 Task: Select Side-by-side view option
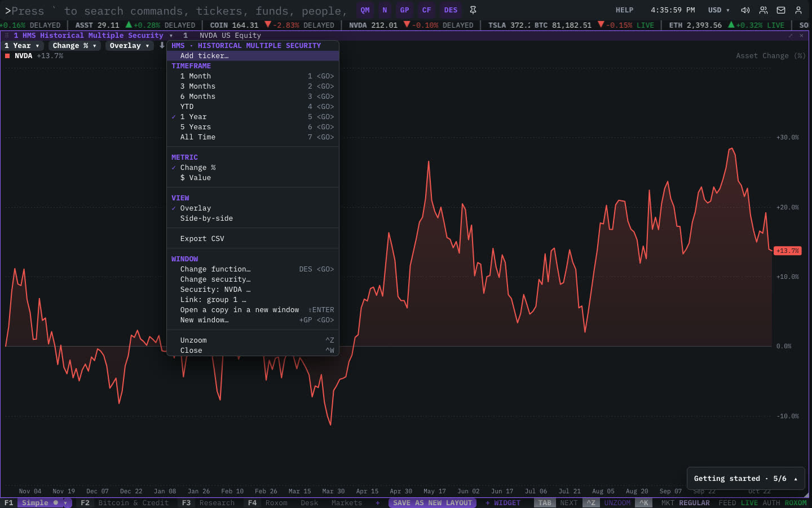pos(253,218)
